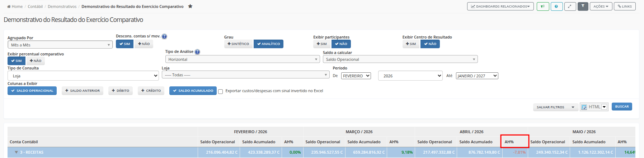Open HTML output format dropdown arrow

tap(604, 107)
